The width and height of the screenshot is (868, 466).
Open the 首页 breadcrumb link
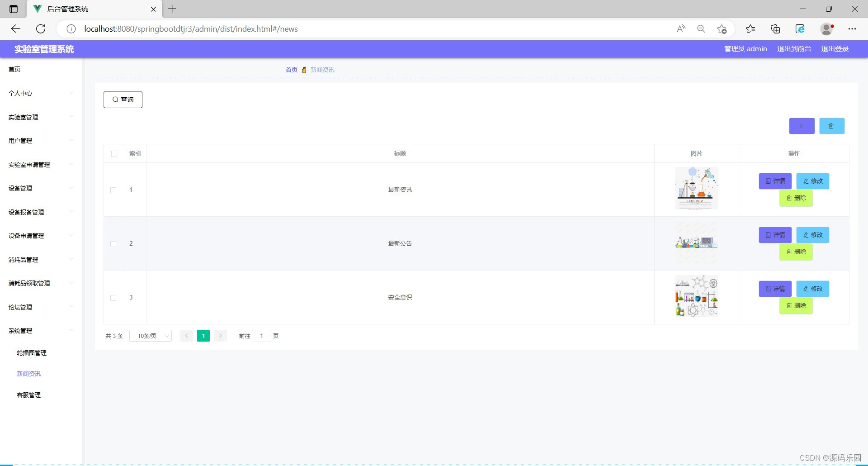(x=291, y=70)
